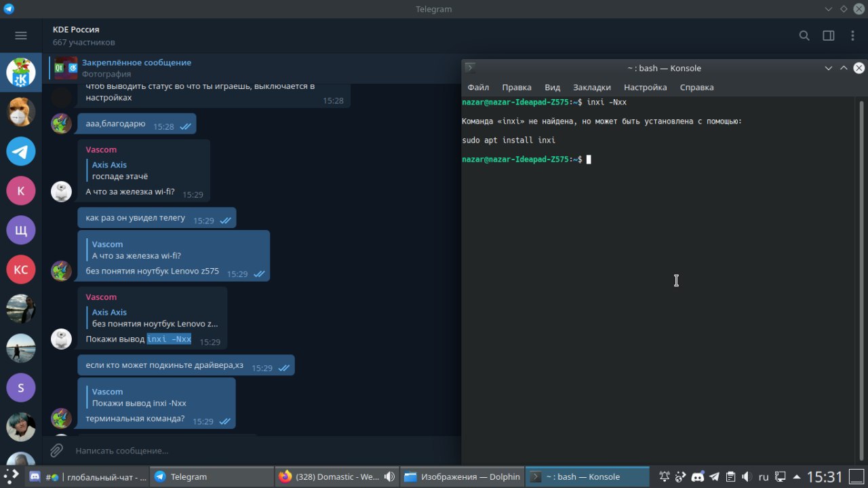This screenshot has width=868, height=488.
Task: Click message 'терминальная команда?'
Action: 135,418
